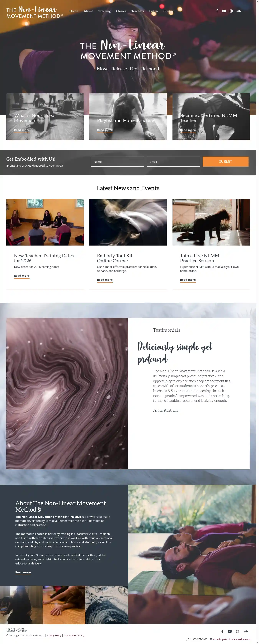Open the Instagram icon in header
Image resolution: width=259 pixels, height=644 pixels.
(x=231, y=11)
